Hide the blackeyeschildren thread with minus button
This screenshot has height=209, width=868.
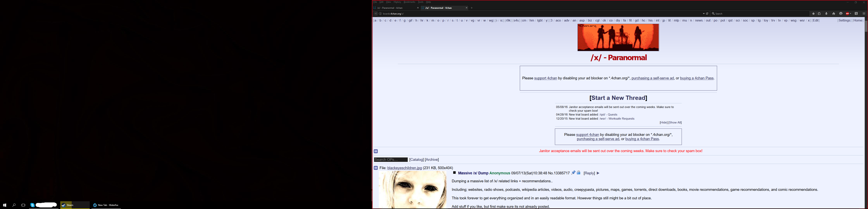tap(376, 168)
